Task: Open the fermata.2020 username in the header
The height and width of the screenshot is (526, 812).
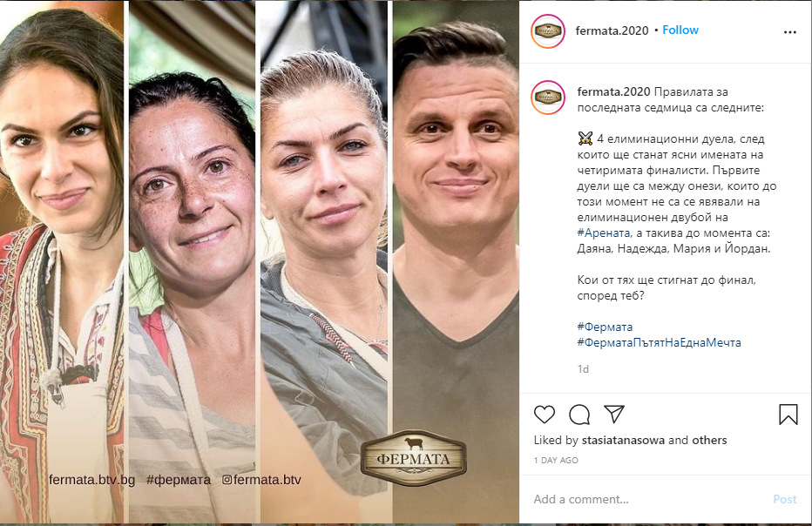Action: [612, 30]
